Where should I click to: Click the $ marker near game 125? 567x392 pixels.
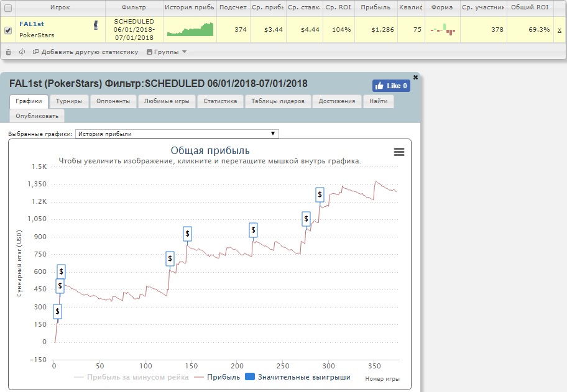click(170, 258)
